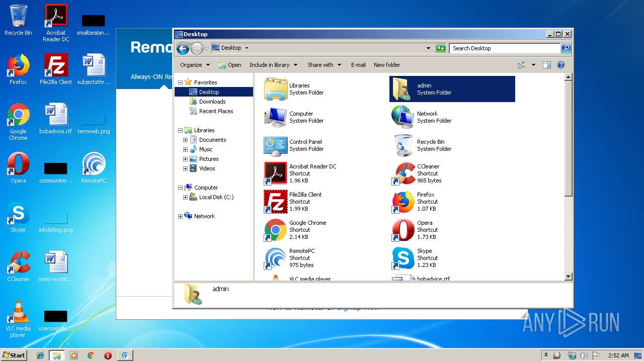Open Recycle Bin on the desktop
This screenshot has height=362, width=644.
(18, 20)
